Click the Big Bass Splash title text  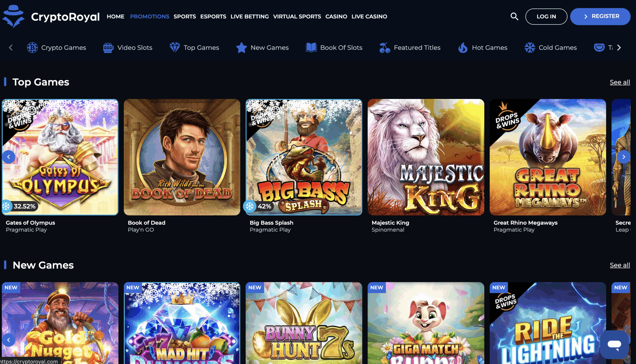[x=271, y=223]
